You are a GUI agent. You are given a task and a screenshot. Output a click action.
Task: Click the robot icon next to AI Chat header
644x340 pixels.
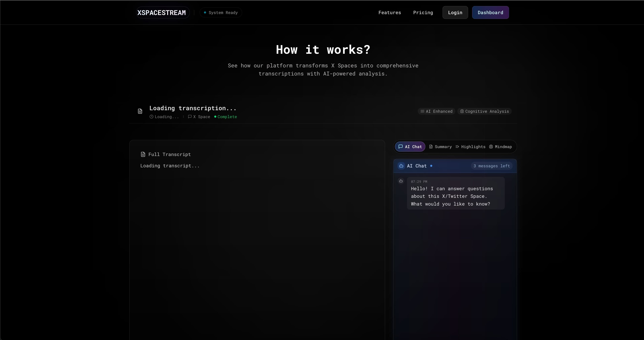click(x=401, y=166)
